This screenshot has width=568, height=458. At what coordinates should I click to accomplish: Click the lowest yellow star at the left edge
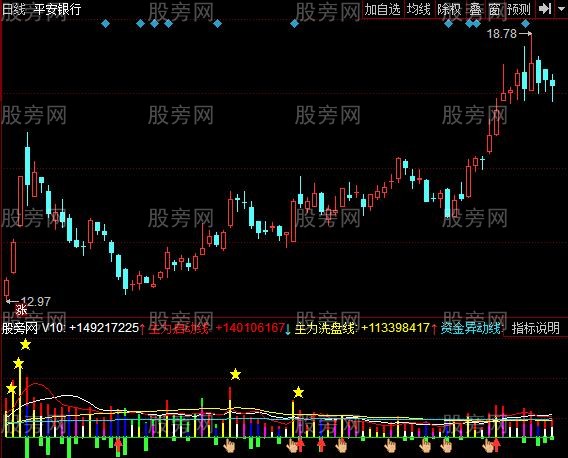pos(12,388)
